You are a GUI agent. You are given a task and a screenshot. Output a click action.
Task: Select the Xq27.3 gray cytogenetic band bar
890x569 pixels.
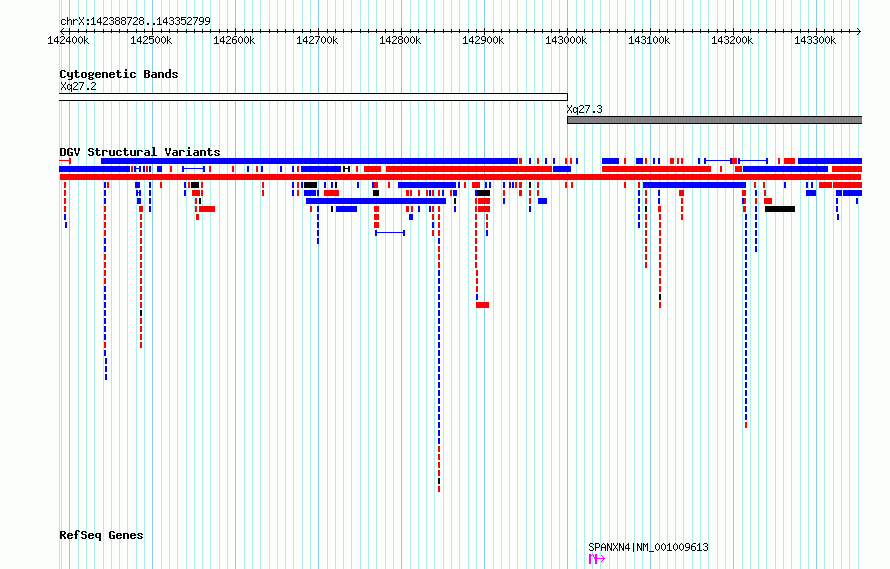pyautogui.click(x=715, y=120)
